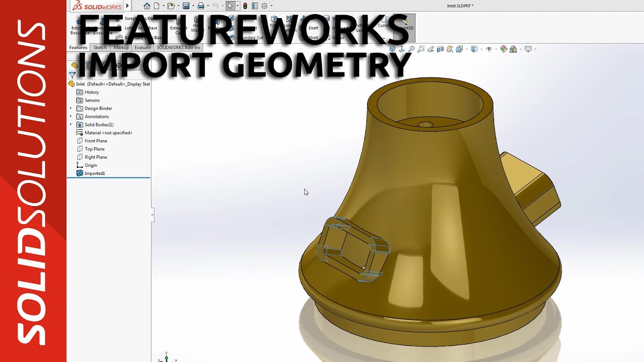
Task: Select History in feature tree
Action: 88,93
